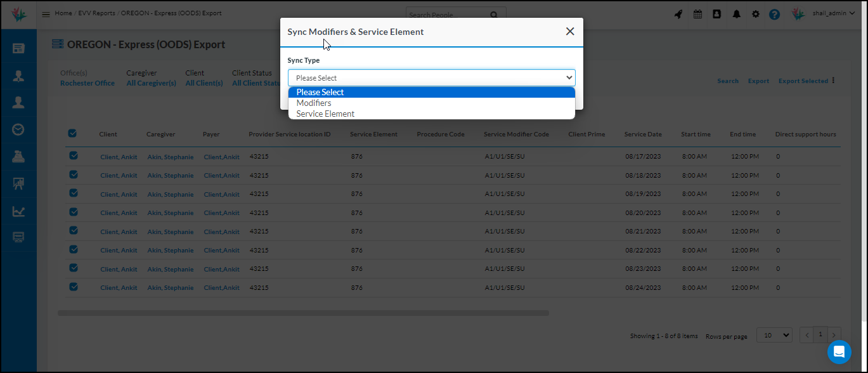Viewport: 868px width, 373px height.
Task: Open the calendar icon in the top bar
Action: click(x=697, y=13)
